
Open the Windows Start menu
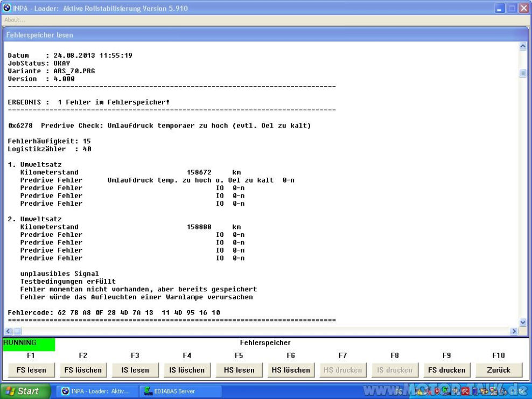[x=25, y=391]
